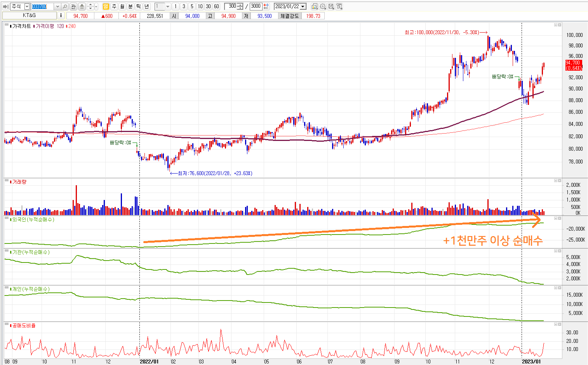Click the 기관(누적순매수) panel label
588x365 pixels.
point(31,252)
